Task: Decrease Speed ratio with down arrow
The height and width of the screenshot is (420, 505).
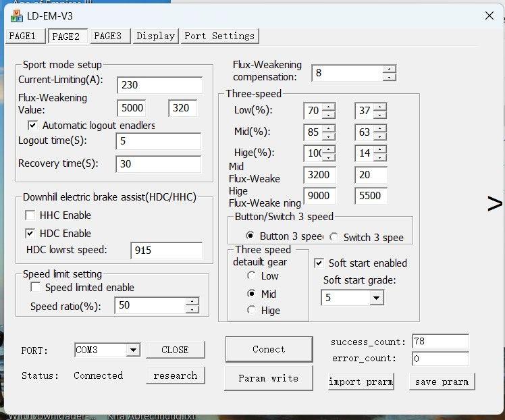Action: [192, 310]
